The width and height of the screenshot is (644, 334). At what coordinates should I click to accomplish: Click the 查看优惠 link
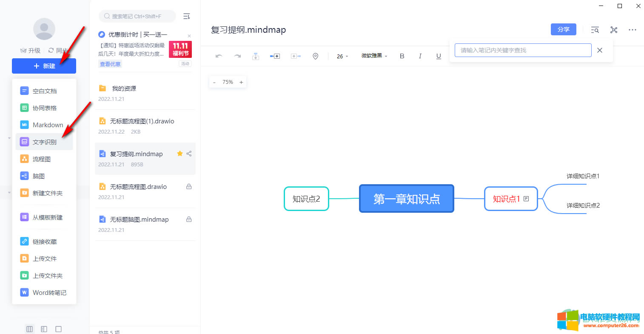(110, 64)
